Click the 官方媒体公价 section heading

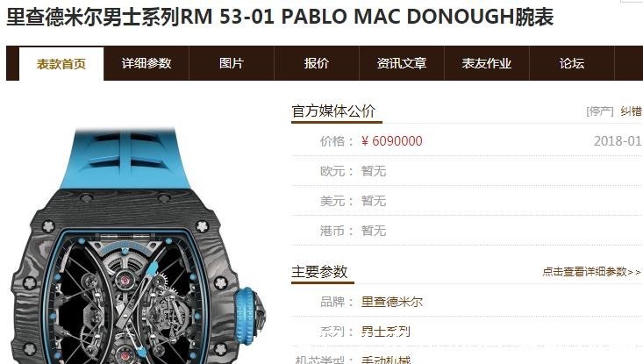[x=333, y=111]
